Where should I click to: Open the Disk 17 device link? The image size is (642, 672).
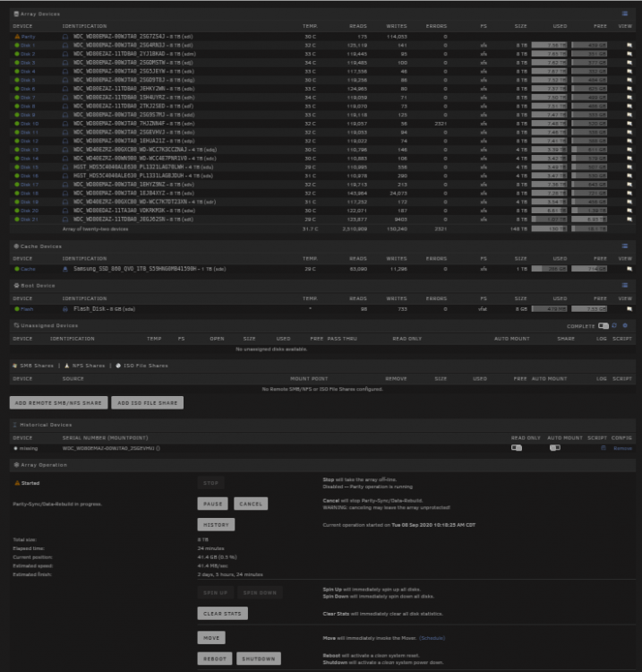click(x=30, y=185)
